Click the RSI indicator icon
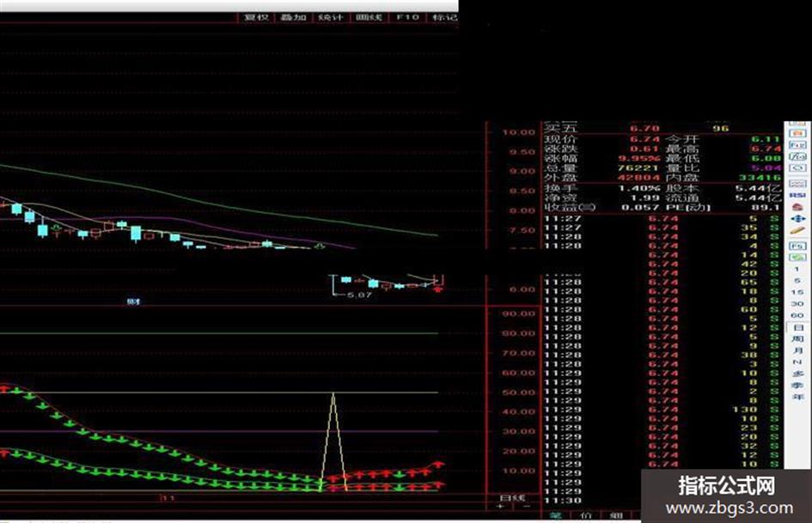 tap(797, 195)
